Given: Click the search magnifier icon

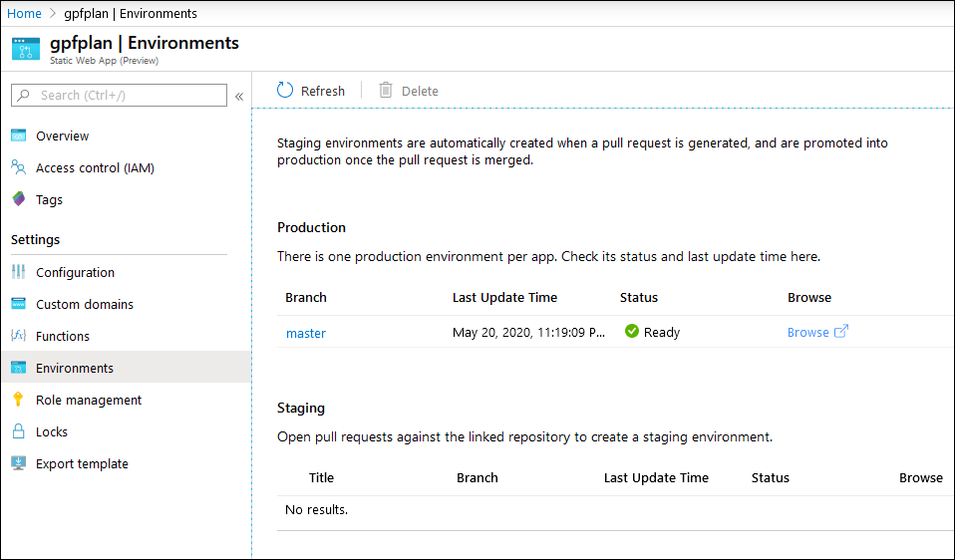Looking at the screenshot, I should point(24,95).
